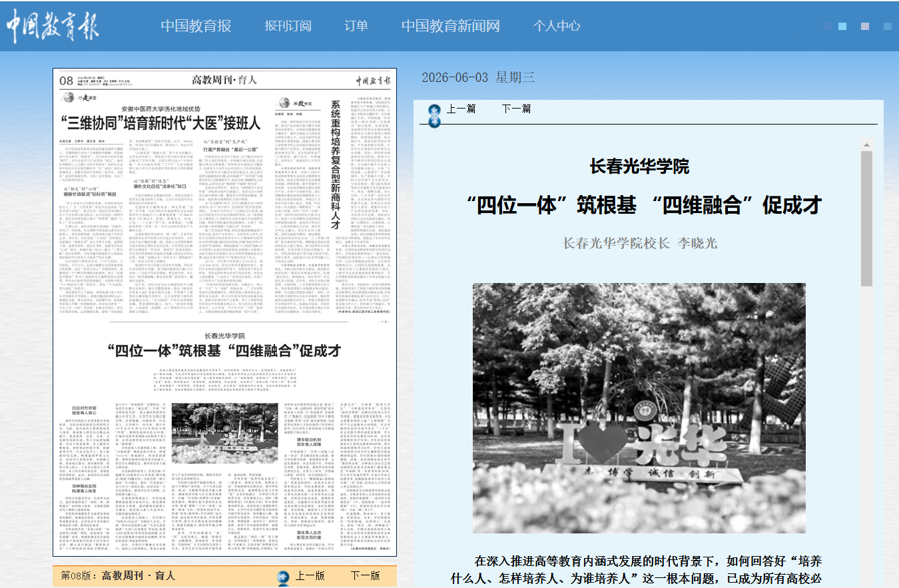Open 个人中心 in the top navigation
899x588 pixels.
click(557, 26)
